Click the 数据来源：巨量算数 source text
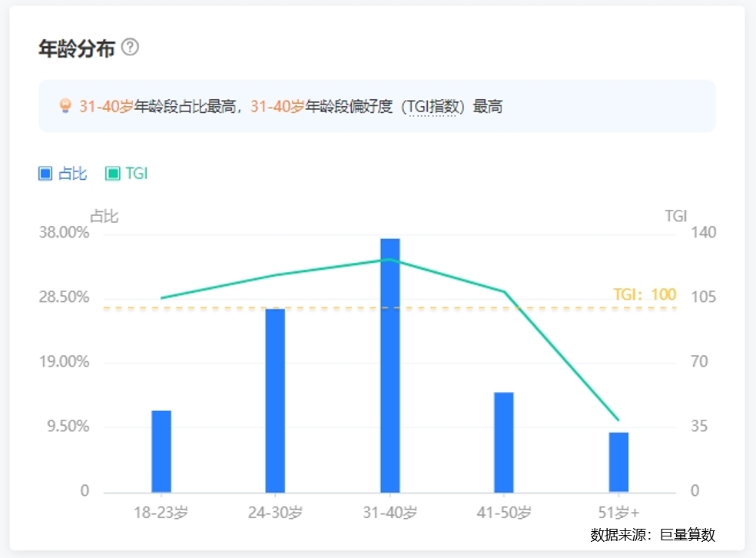 (x=652, y=535)
